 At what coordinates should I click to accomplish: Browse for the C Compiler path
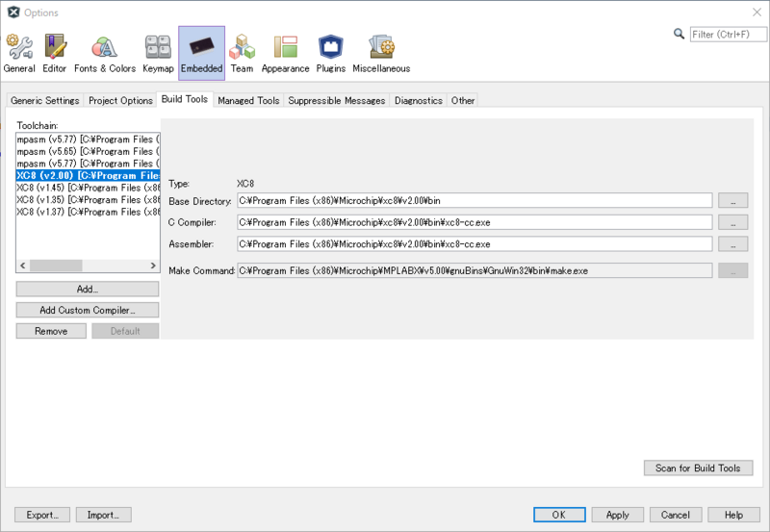pyautogui.click(x=732, y=222)
